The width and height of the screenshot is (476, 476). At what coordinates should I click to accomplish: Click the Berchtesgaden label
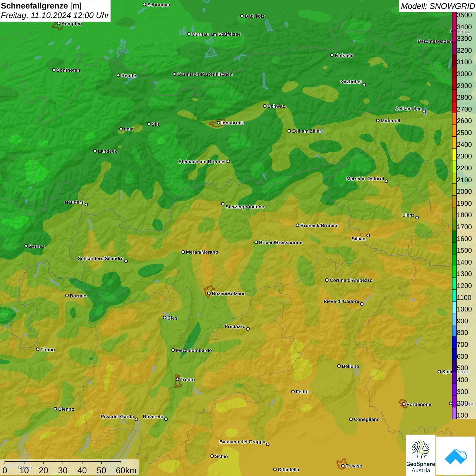pyautogui.click(x=435, y=41)
